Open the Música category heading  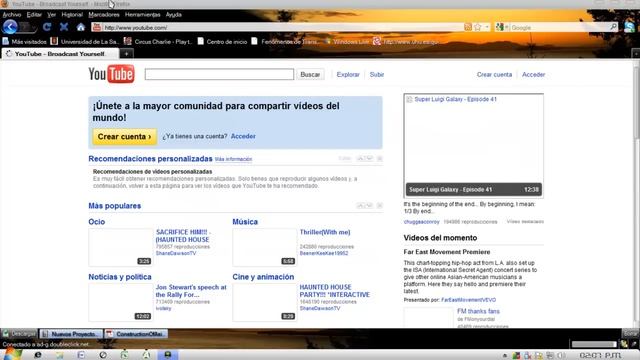coord(245,222)
